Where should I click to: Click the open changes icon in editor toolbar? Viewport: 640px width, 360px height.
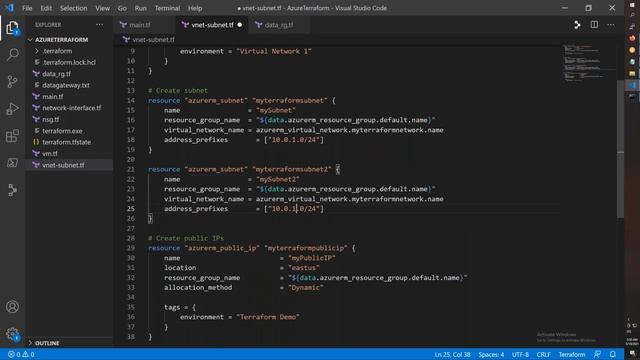[x=577, y=25]
